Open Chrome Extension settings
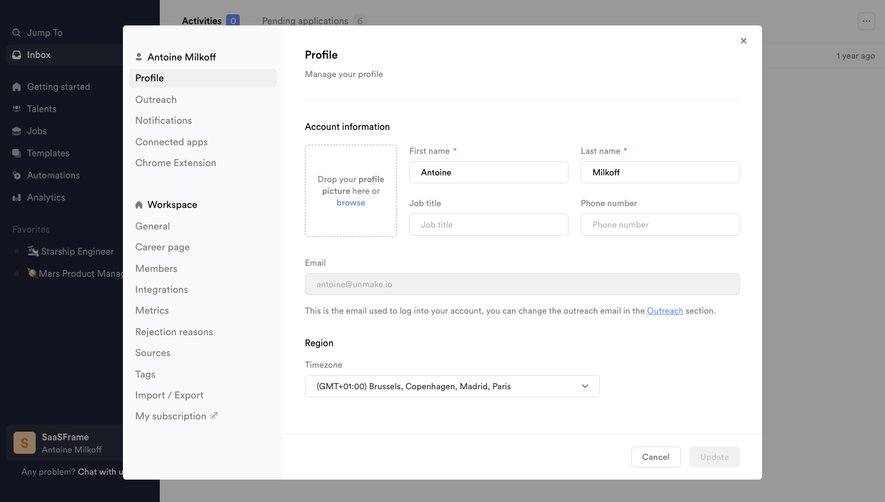The image size is (885, 502). tap(176, 163)
